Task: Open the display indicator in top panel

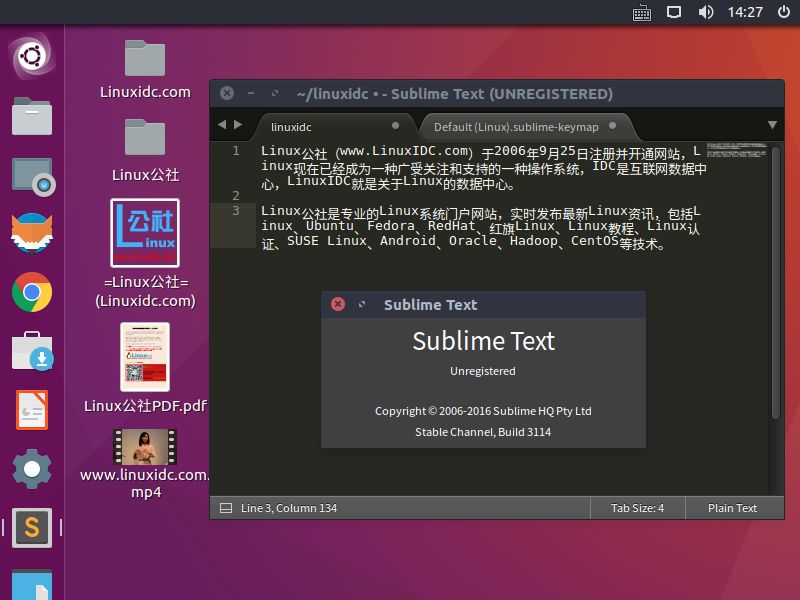Action: pos(674,12)
